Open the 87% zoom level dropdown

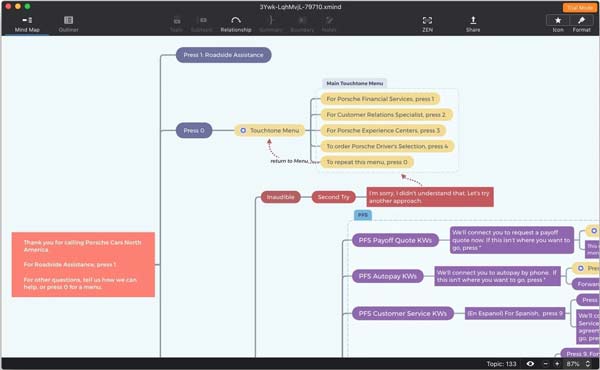pos(578,363)
